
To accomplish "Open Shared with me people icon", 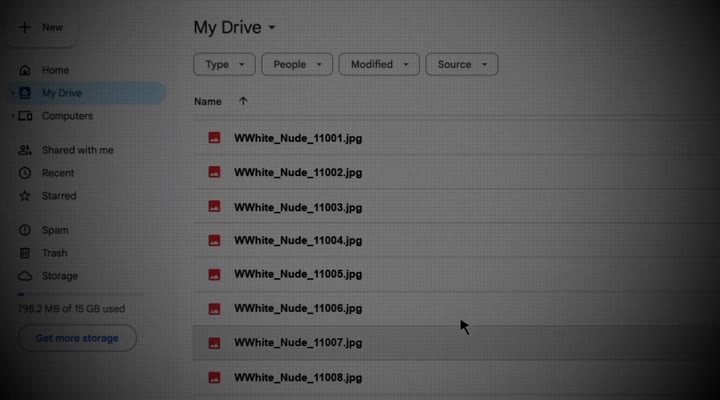I will click(x=25, y=150).
